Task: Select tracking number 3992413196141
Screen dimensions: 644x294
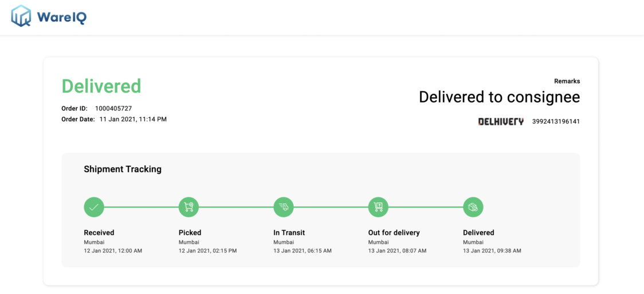Action: 556,121
